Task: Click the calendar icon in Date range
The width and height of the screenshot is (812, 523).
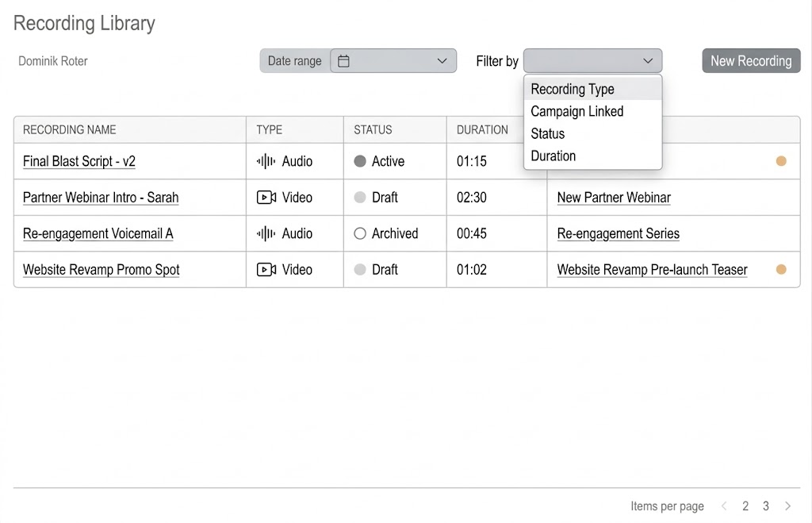Action: [x=343, y=61]
